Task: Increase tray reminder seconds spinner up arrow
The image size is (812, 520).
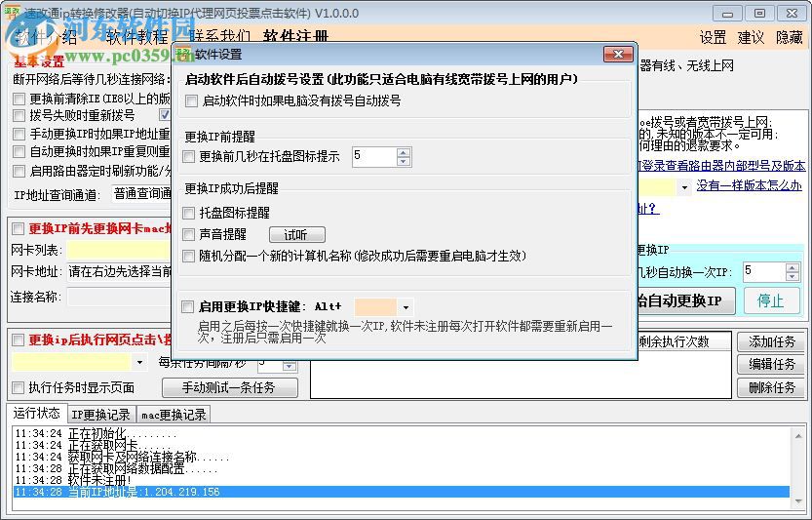Action: pyautogui.click(x=404, y=152)
